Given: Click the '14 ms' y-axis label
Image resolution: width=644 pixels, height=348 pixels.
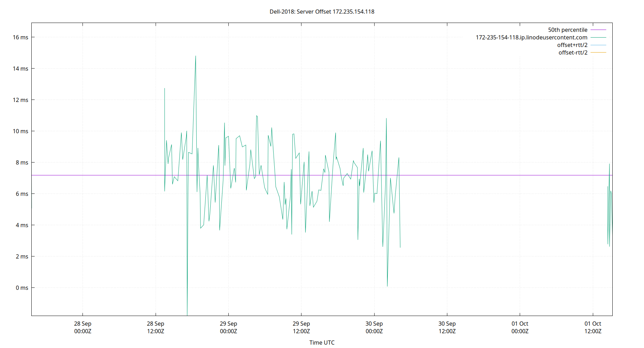Looking at the screenshot, I should [x=21, y=69].
